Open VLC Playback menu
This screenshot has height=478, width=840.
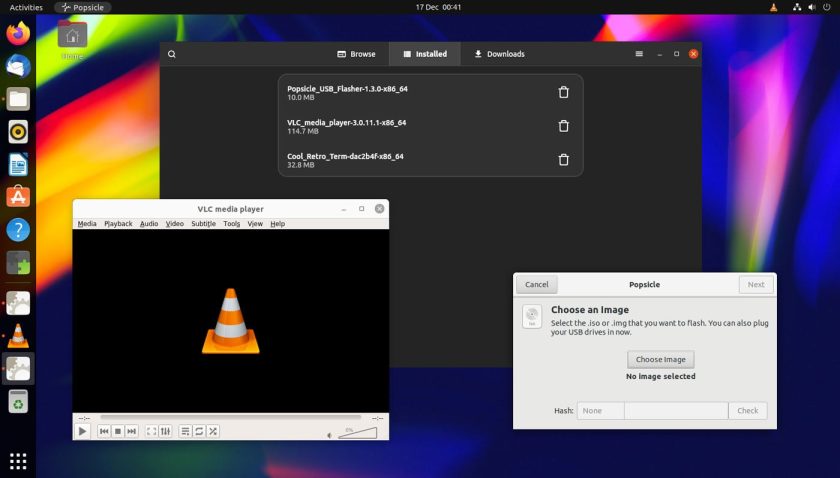[118, 223]
